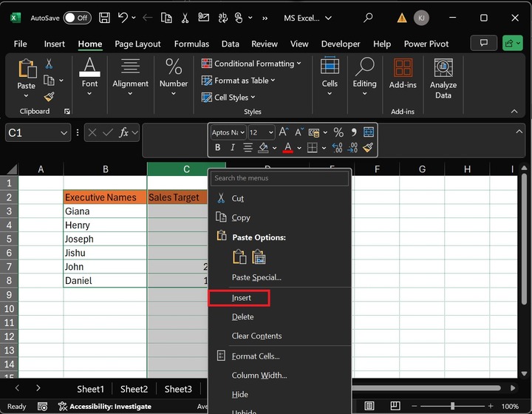Click the Cut scissors icon in ribbon

[x=49, y=64]
